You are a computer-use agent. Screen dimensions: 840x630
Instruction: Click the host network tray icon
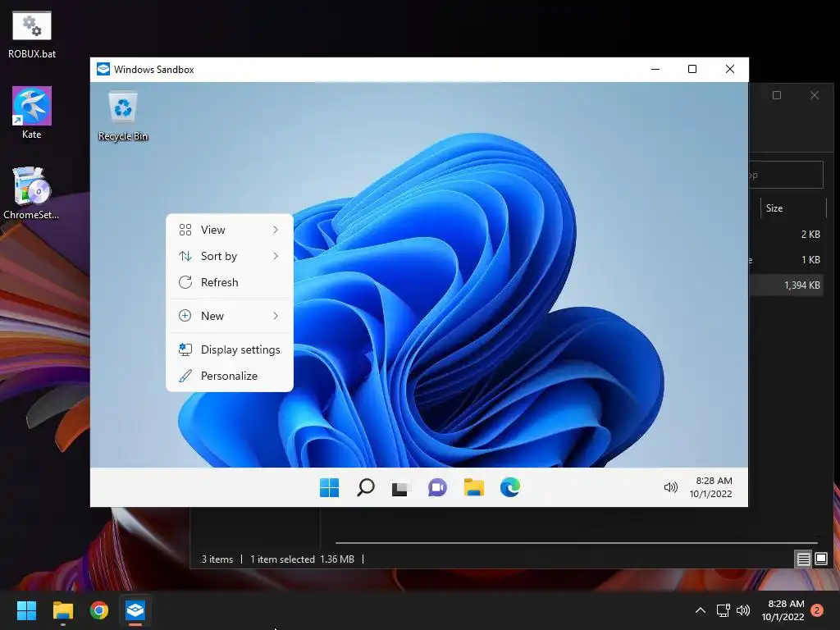coord(724,610)
